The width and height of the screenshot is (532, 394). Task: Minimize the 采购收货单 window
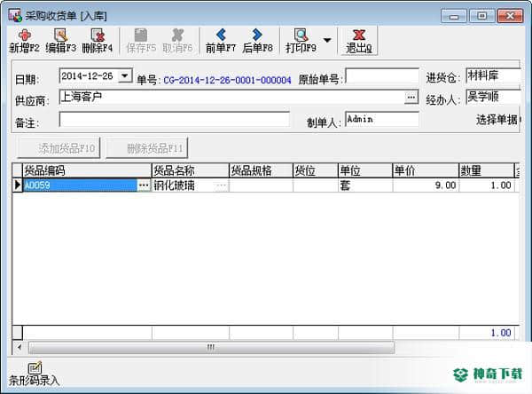pos(454,16)
